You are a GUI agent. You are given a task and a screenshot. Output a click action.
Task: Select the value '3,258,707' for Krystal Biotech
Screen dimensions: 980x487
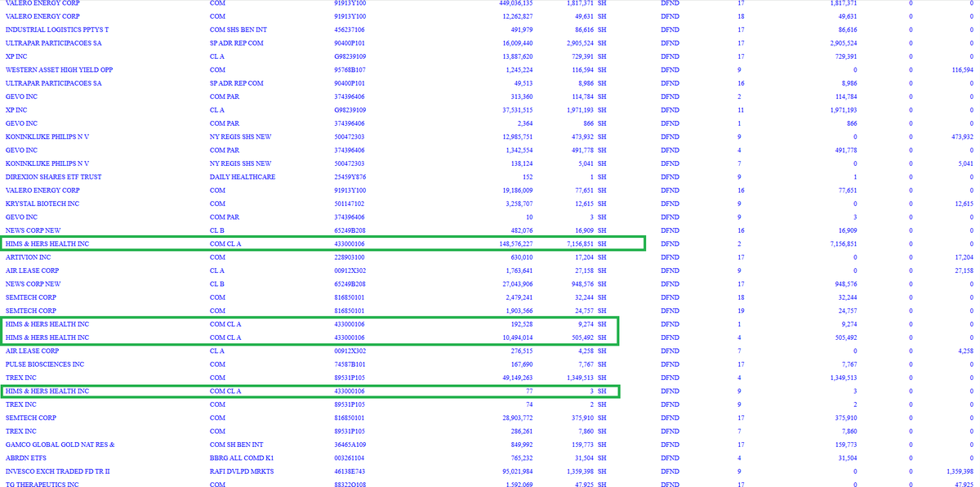pos(519,203)
